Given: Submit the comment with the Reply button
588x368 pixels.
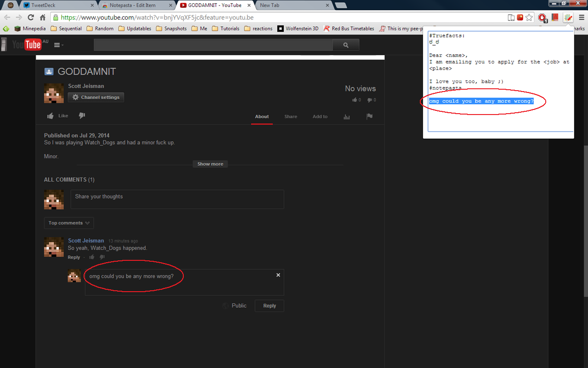Looking at the screenshot, I should click(x=270, y=306).
